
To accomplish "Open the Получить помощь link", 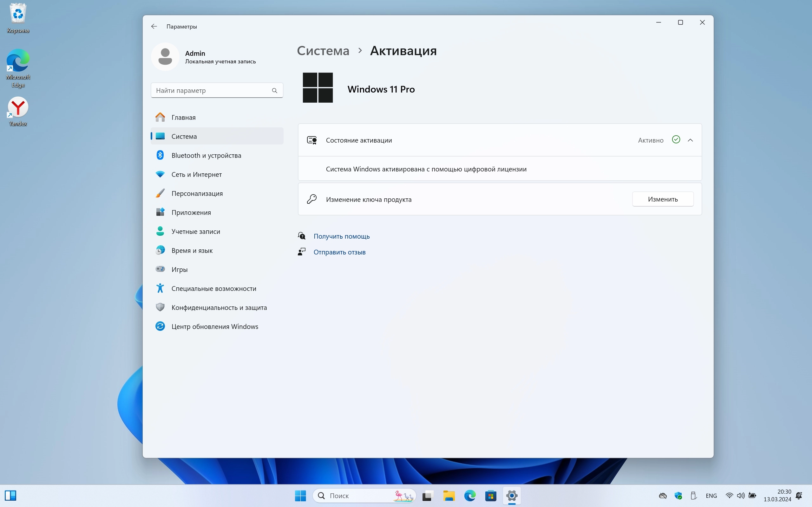I will (341, 236).
